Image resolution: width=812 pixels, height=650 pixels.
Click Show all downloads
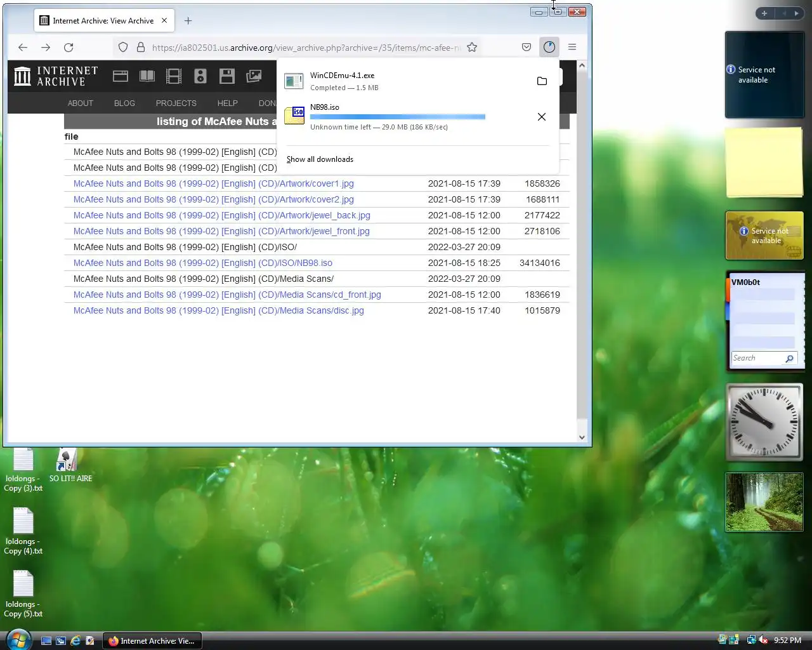320,159
